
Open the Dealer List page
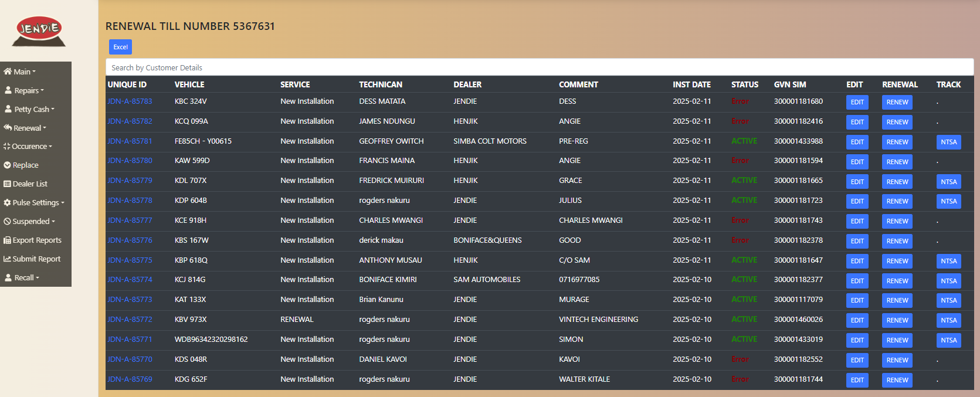26,184
